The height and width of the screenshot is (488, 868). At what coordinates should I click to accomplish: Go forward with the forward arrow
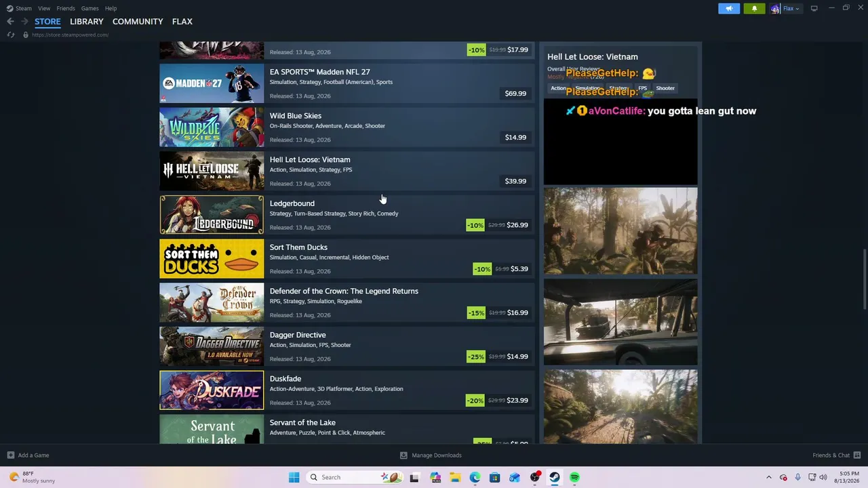[24, 22]
